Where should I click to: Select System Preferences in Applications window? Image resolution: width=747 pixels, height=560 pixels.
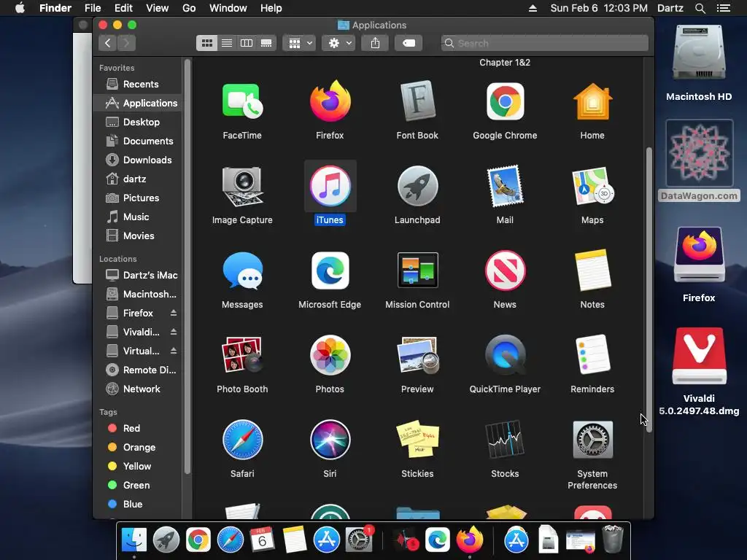pos(592,440)
